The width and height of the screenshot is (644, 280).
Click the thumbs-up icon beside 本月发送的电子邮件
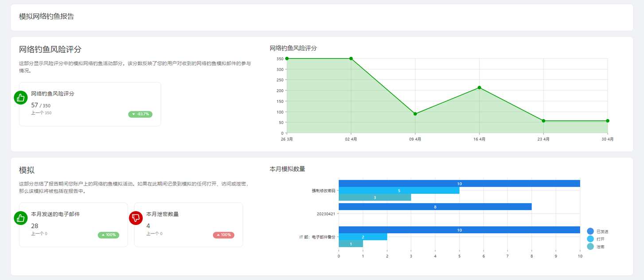20,218
